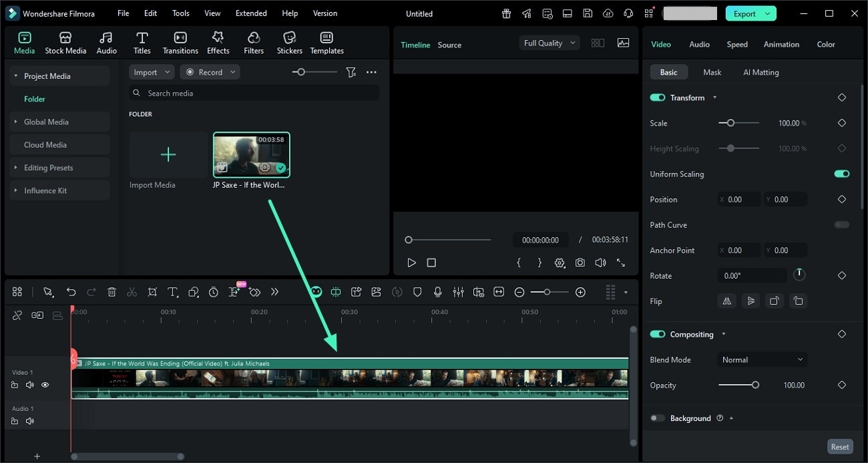
Task: Turn off the Compositing section toggle
Action: 657,334
